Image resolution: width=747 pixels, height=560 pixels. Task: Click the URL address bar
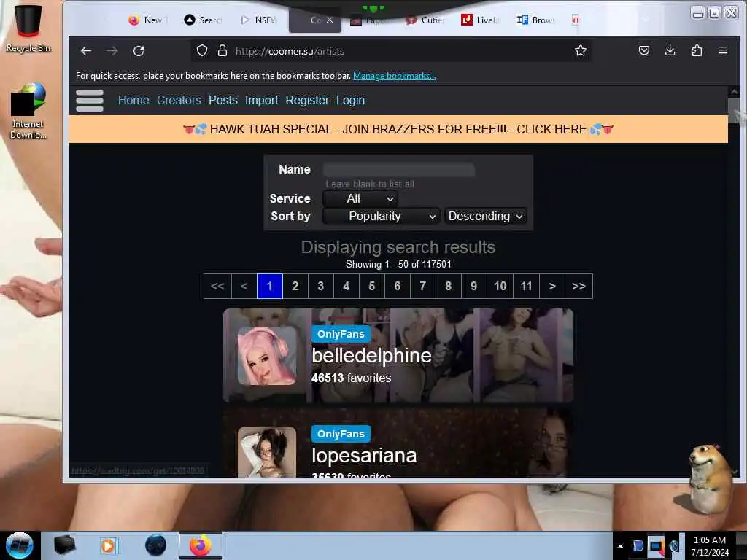pyautogui.click(x=391, y=51)
